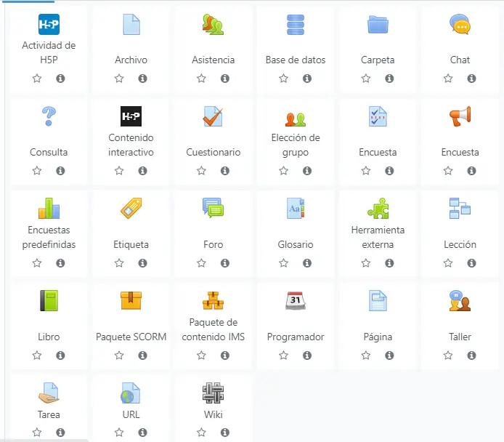This screenshot has height=442, width=504.
Task: Show info about the Libro resource
Action: (x=60, y=355)
